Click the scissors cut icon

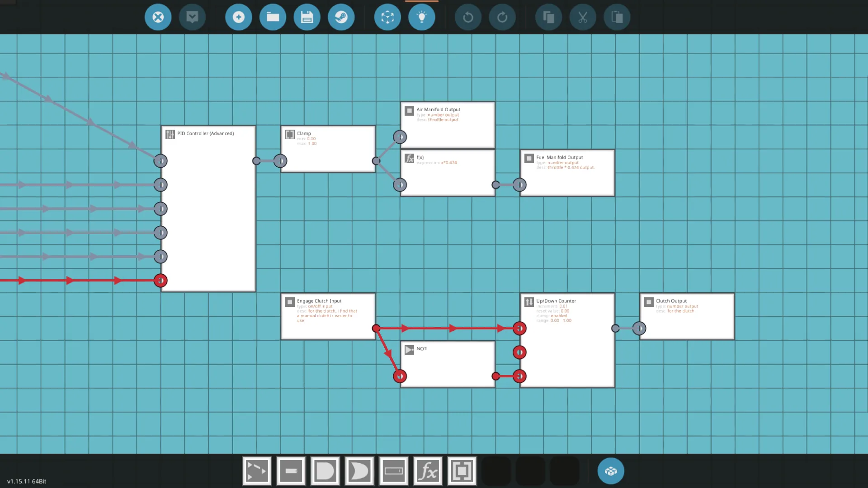coord(583,17)
